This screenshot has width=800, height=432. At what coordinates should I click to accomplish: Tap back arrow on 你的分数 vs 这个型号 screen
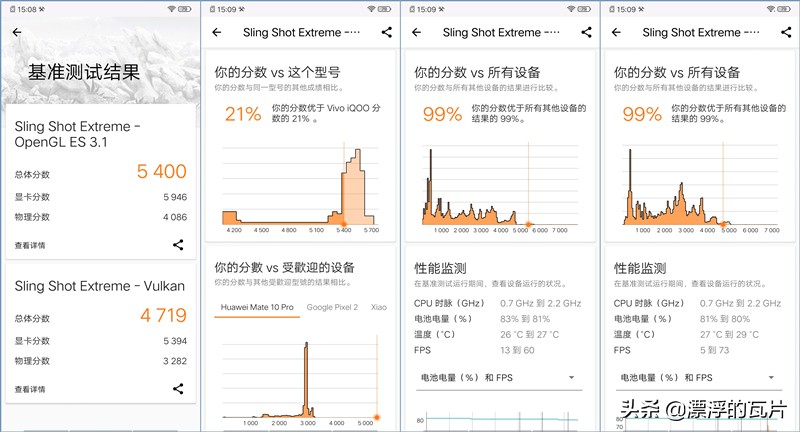[x=217, y=32]
